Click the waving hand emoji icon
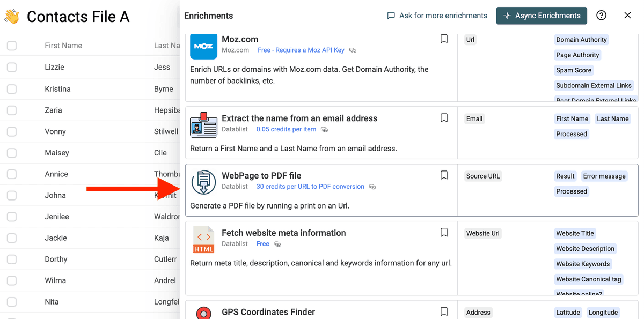644x319 pixels. click(x=11, y=17)
